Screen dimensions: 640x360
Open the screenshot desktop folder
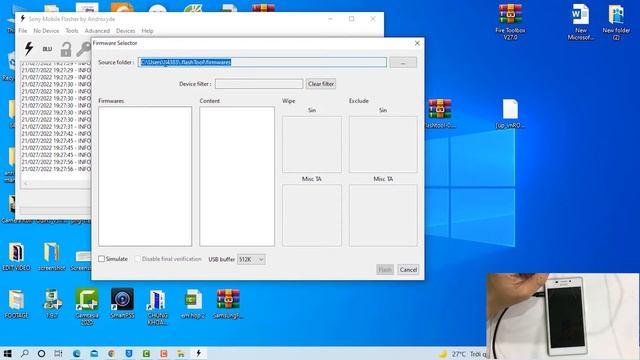[52, 256]
